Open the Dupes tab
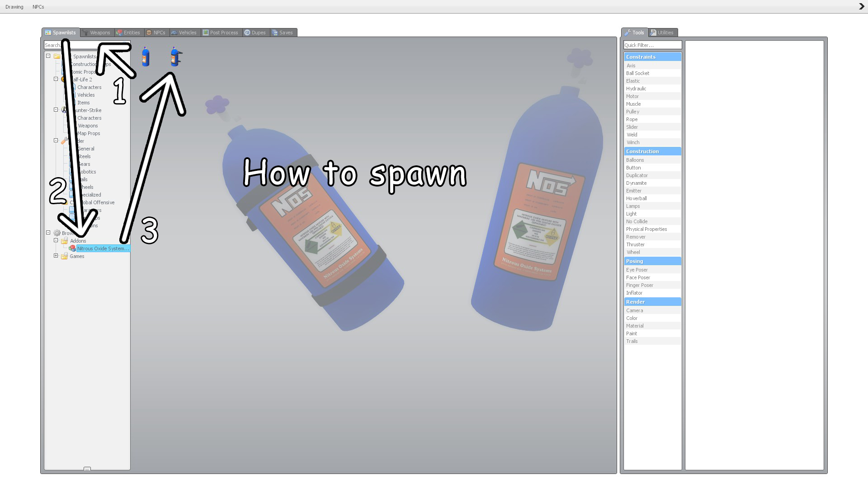The image size is (868, 488). 256,33
